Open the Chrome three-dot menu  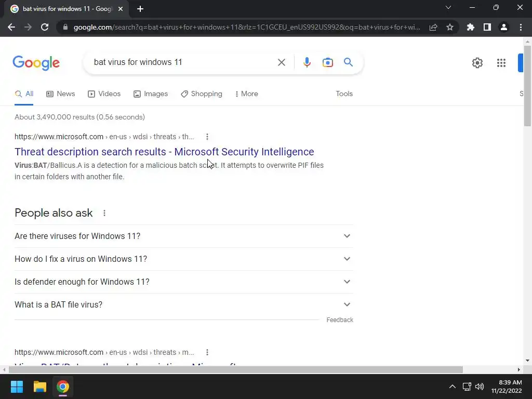click(521, 27)
